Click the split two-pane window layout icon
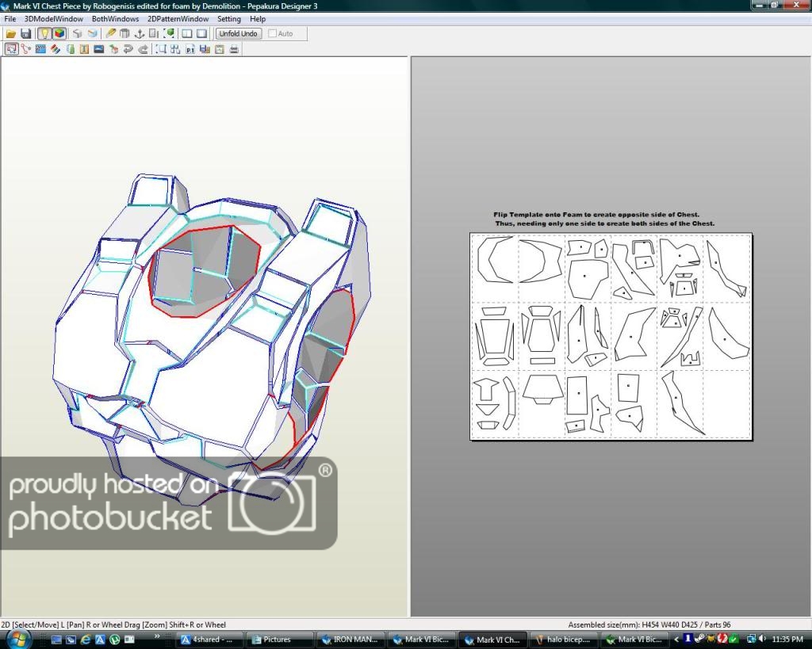The image size is (812, 649). [x=187, y=33]
